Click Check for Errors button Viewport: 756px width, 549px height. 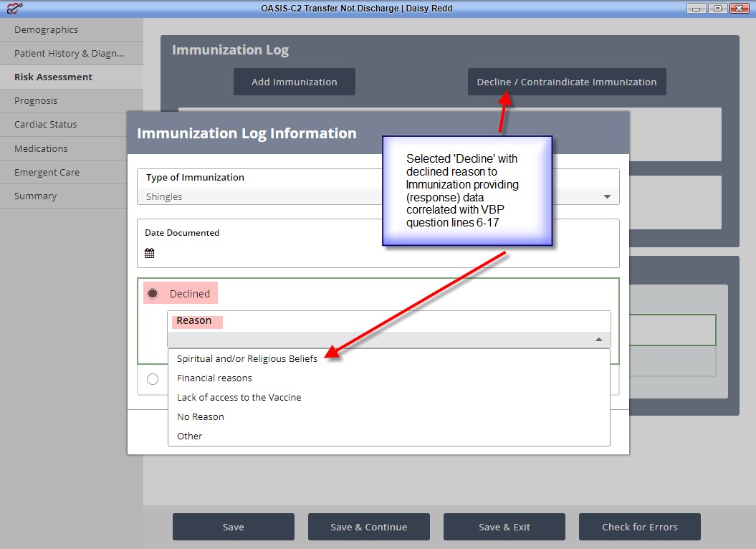[x=639, y=527]
